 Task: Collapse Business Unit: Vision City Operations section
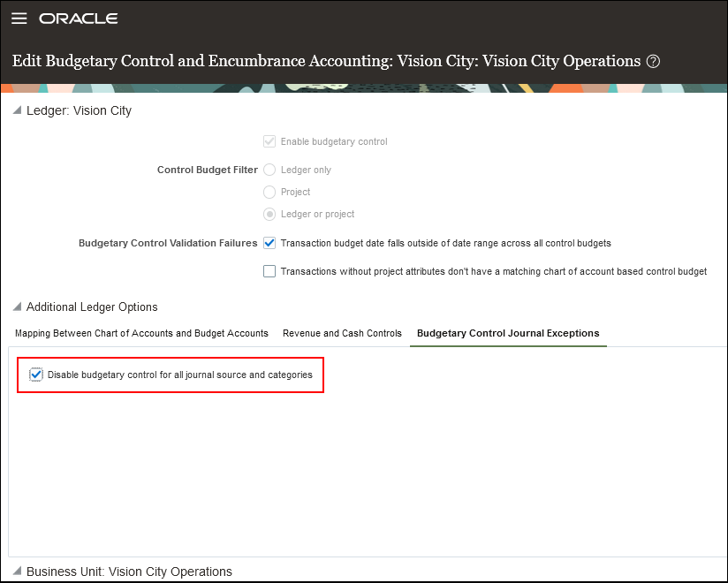(17, 571)
